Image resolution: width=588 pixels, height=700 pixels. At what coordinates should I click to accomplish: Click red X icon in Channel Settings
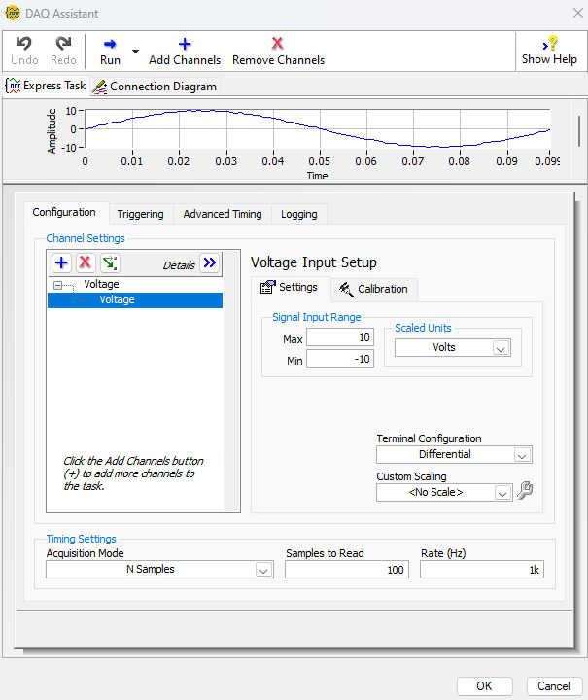click(86, 262)
